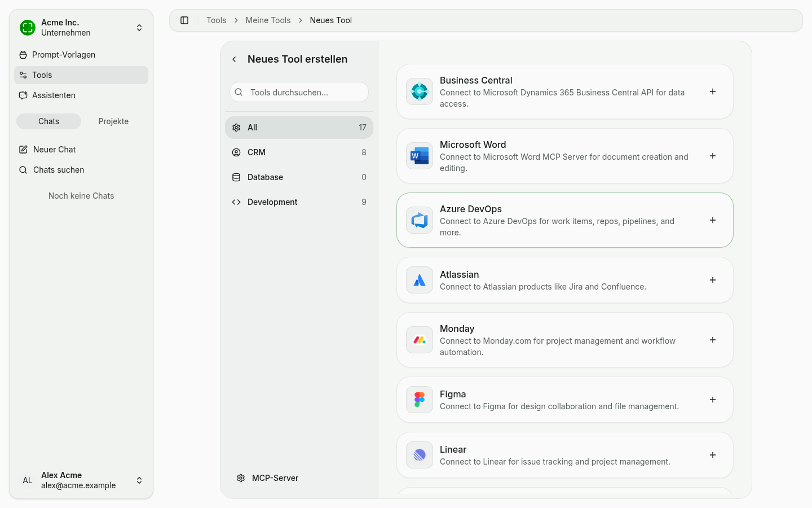Open the MCP-Server settings
Image resolution: width=812 pixels, height=508 pixels.
299,478
